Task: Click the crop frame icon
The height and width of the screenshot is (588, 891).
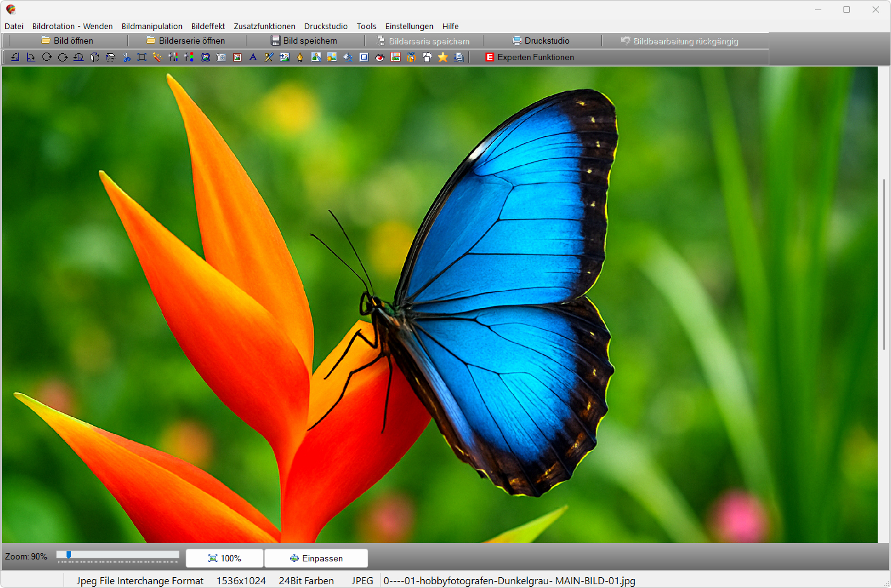Action: tap(142, 57)
